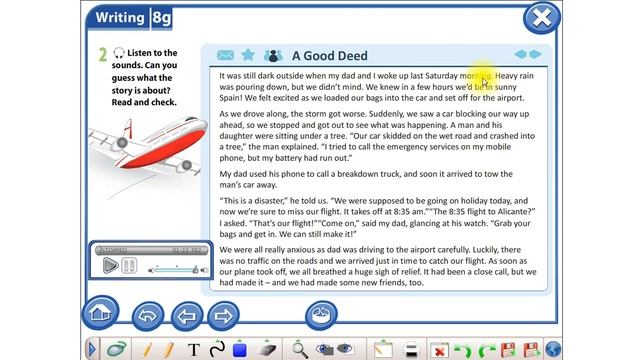
Task: Click the "Writing" section label
Action: (120, 18)
